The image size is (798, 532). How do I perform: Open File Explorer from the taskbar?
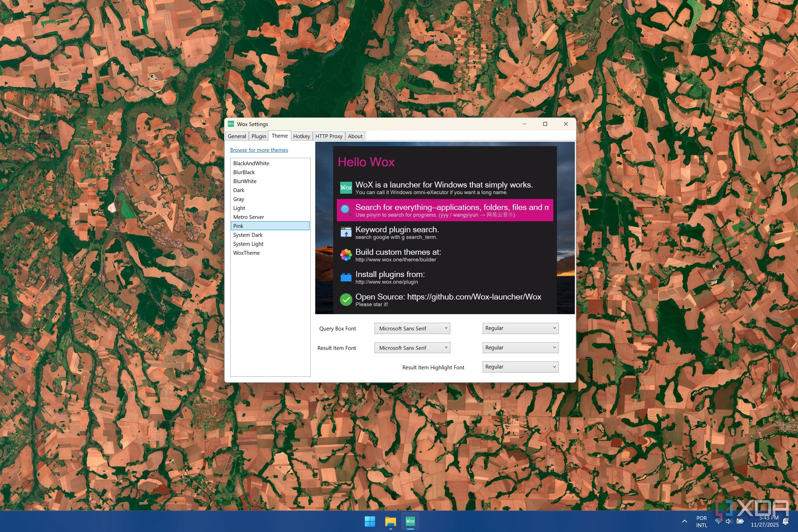point(390,521)
